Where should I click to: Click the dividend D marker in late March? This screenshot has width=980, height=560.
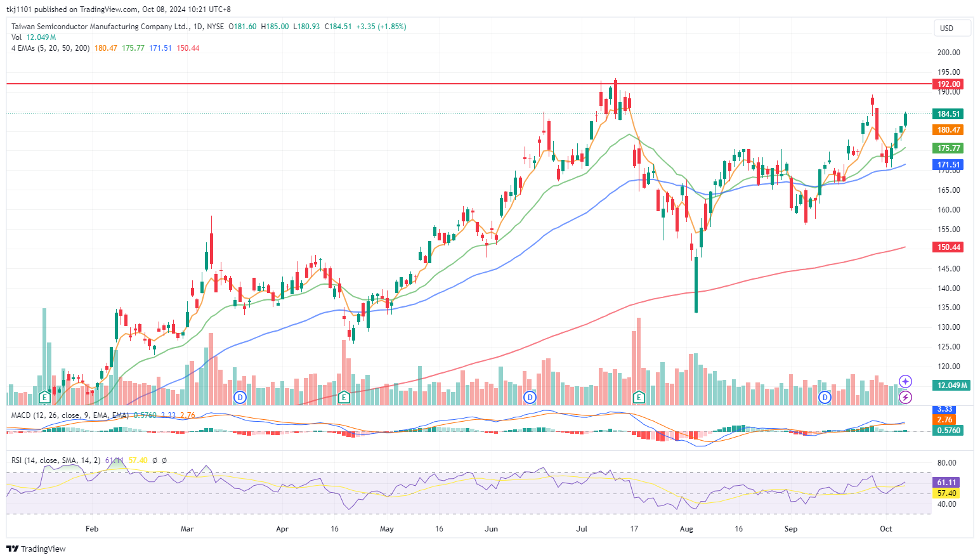point(240,398)
